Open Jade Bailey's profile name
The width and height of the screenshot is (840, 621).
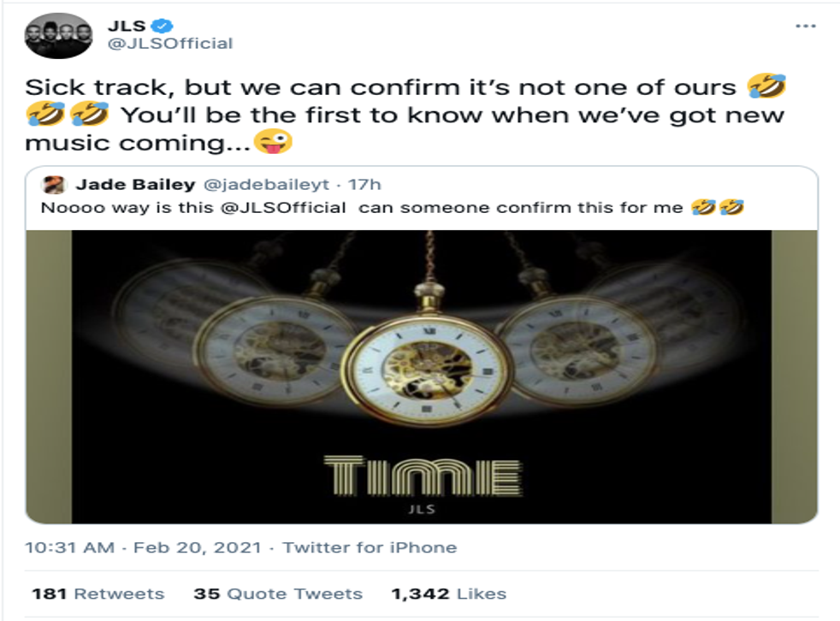point(124,185)
